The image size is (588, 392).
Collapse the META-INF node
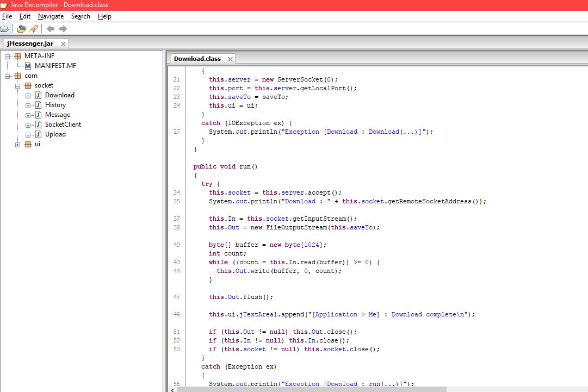click(x=7, y=55)
